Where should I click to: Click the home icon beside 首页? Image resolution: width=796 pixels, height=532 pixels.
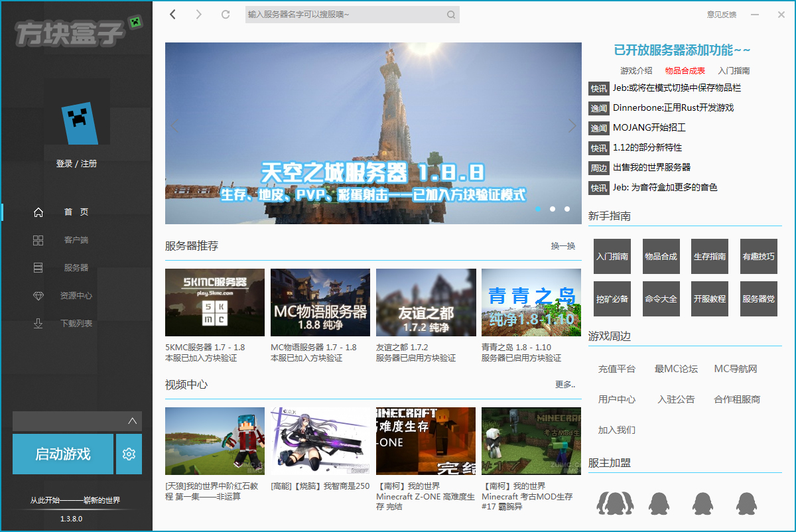point(38,212)
